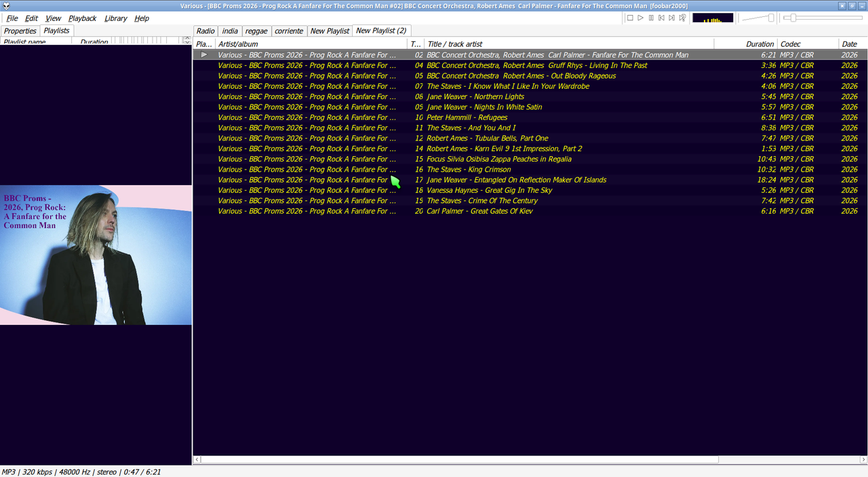This screenshot has height=477, width=868.
Task: Click the Stop playback button
Action: (x=630, y=18)
